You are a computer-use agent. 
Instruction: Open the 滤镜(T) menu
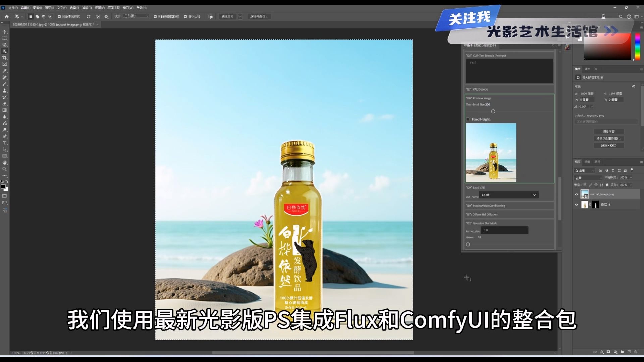click(x=87, y=8)
